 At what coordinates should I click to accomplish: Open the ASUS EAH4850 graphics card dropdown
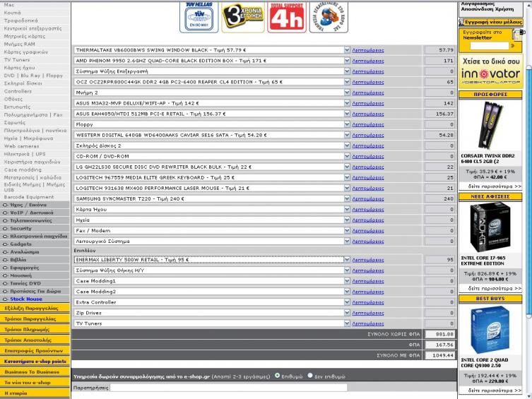coord(347,114)
